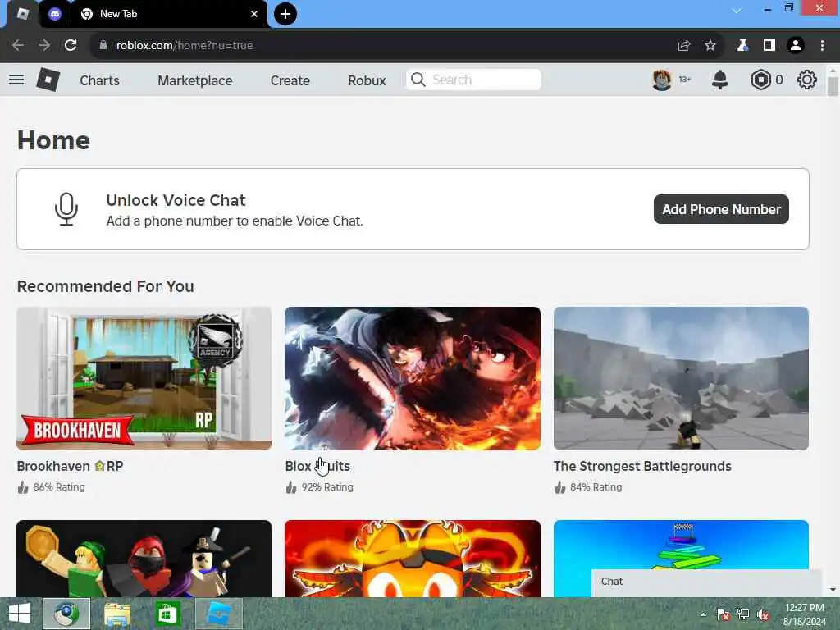Open the Windows Start button

(20, 614)
